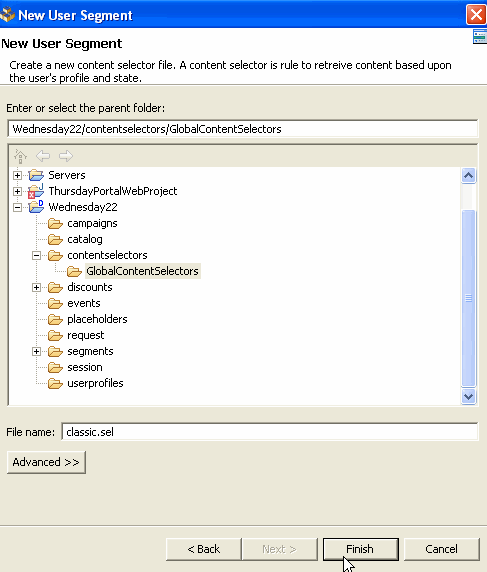Click the Servers folder icon
Viewport: 487px width, 572px height.
[36, 175]
